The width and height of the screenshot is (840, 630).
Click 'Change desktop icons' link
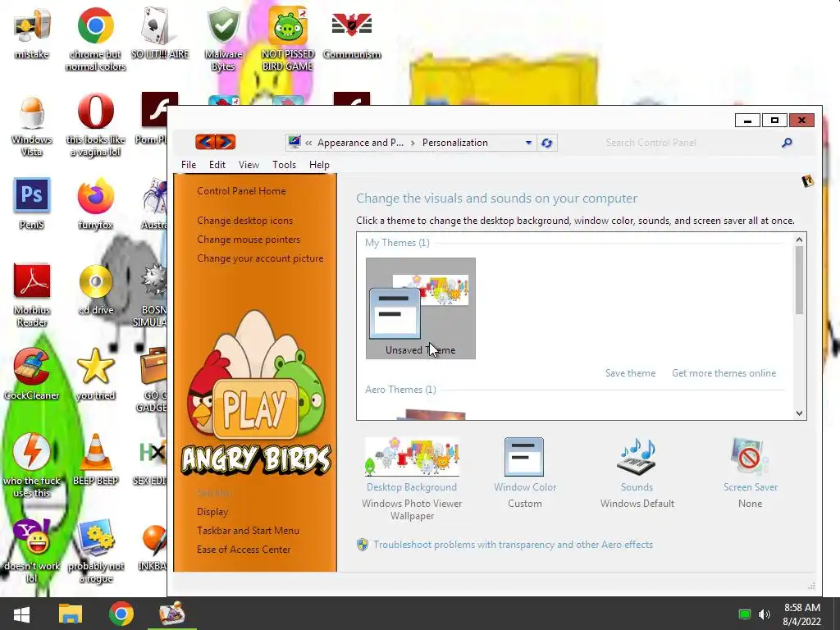[x=244, y=220]
